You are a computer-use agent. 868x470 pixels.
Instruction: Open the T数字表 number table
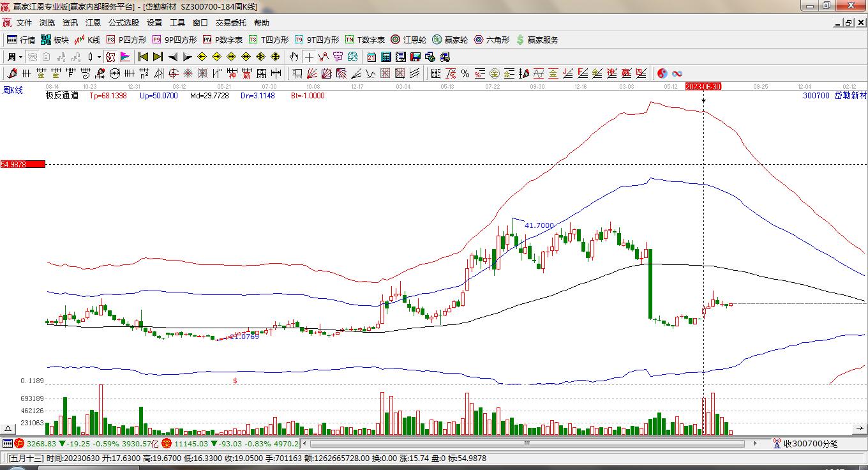point(365,40)
